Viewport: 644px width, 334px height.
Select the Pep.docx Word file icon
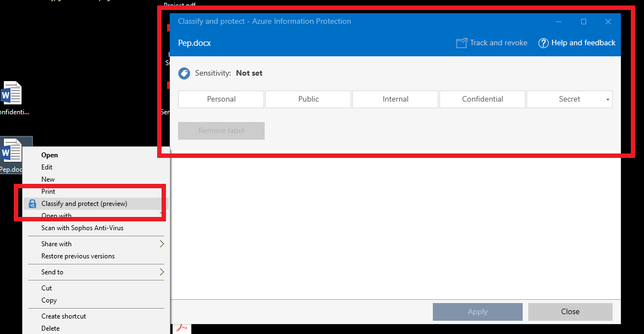coord(11,151)
